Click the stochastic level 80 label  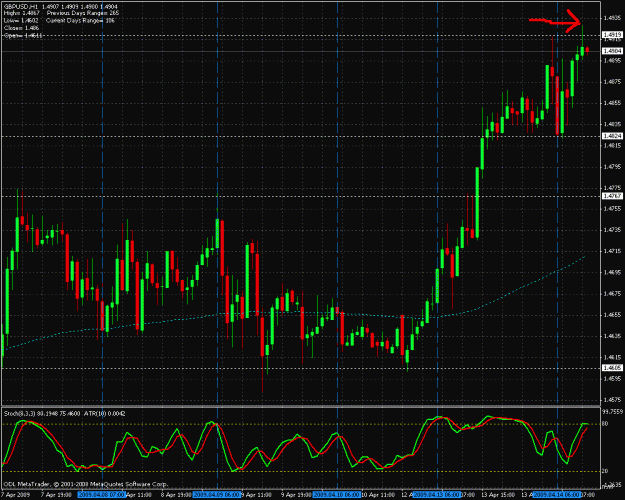[x=605, y=423]
